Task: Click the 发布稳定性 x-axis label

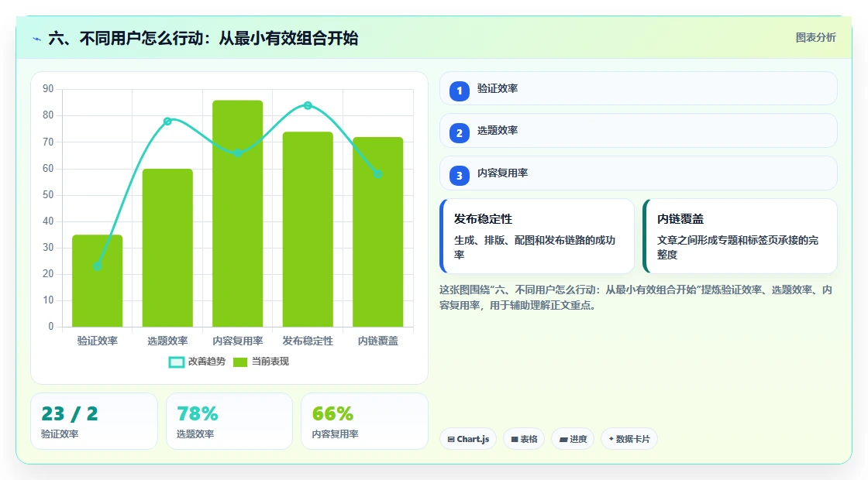Action: point(308,341)
